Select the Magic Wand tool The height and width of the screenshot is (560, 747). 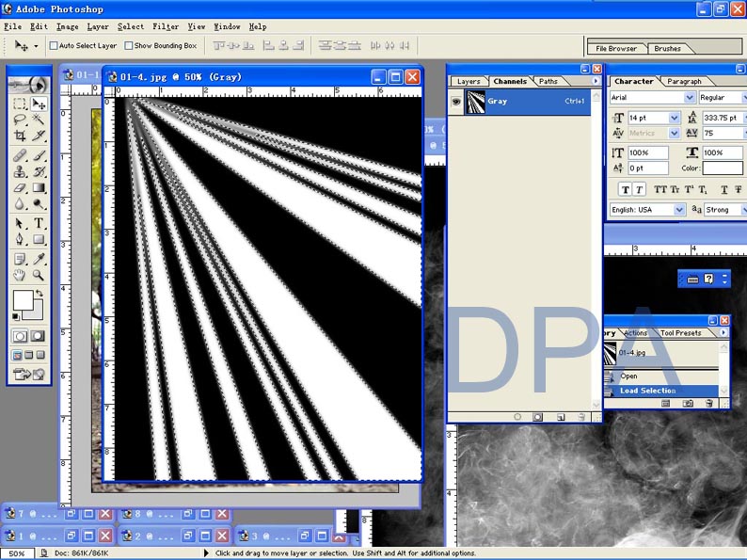click(39, 120)
